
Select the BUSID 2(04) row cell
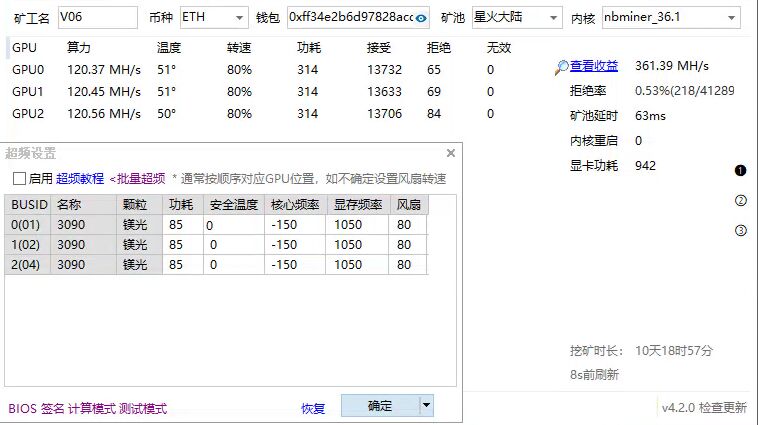pyautogui.click(x=28, y=264)
